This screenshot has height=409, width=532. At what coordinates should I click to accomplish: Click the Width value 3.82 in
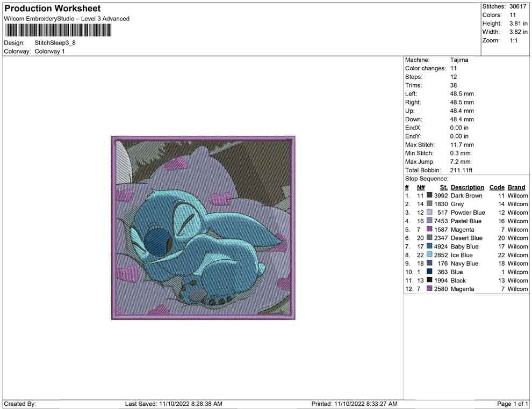tap(518, 32)
